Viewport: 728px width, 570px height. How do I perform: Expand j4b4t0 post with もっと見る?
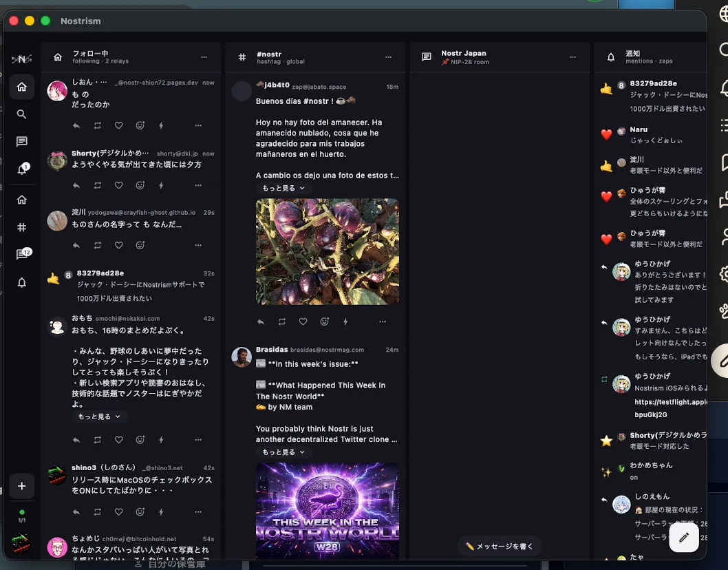click(x=283, y=188)
